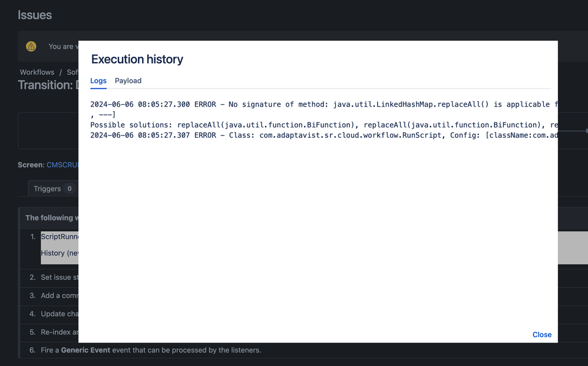Select the Fire a Generic Event post function

(88, 349)
